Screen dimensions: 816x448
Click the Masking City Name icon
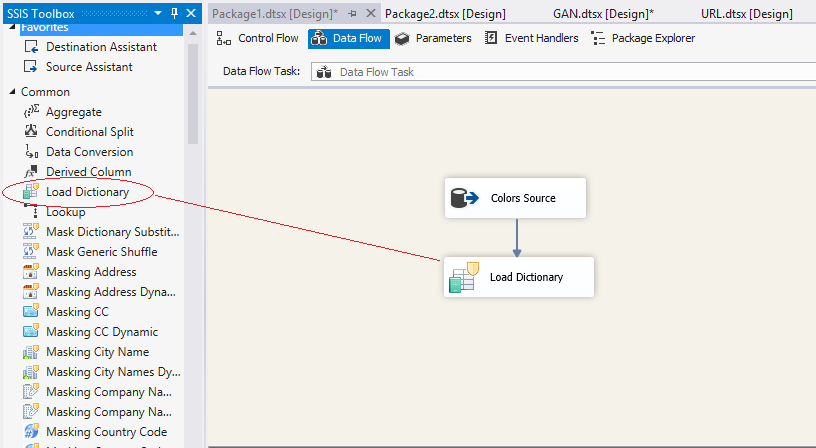tap(31, 351)
